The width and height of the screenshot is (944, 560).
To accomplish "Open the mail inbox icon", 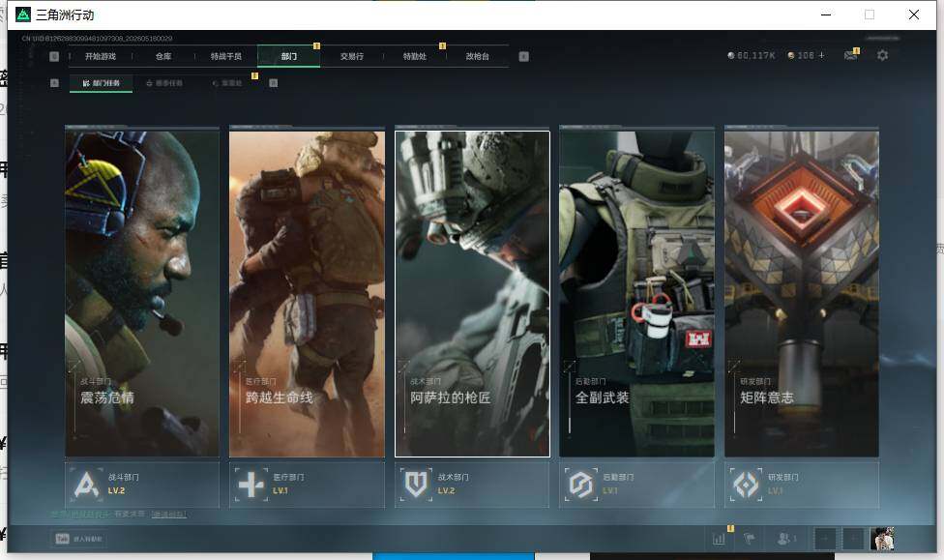I will tap(850, 55).
